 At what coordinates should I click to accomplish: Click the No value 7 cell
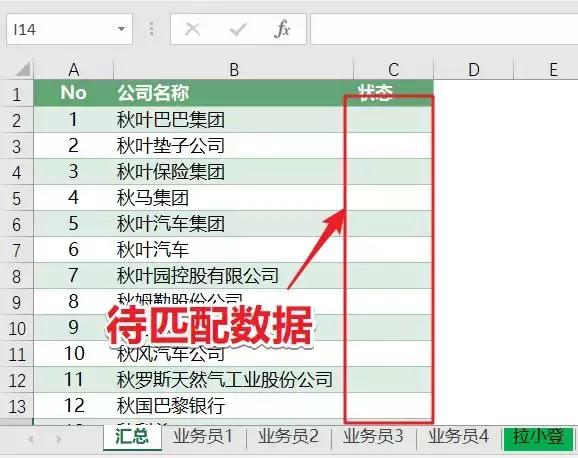[74, 276]
